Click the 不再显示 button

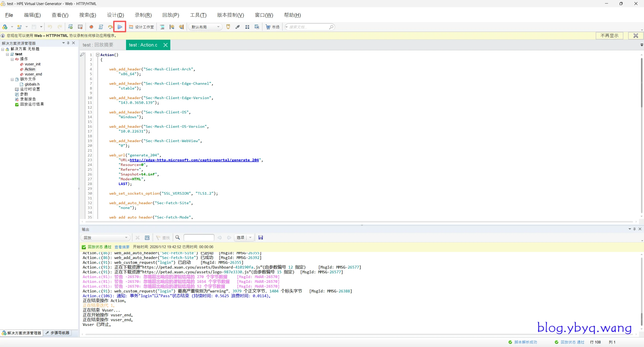tap(609, 36)
